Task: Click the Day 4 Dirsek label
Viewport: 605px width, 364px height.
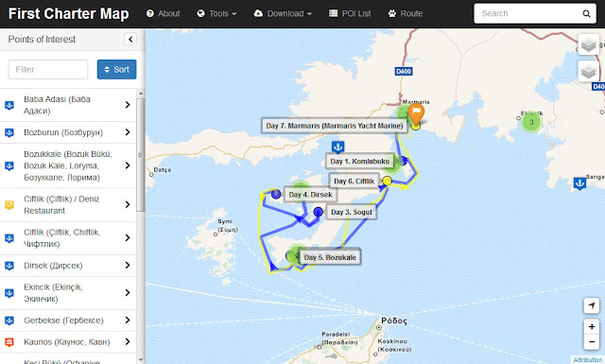Action: coord(310,195)
